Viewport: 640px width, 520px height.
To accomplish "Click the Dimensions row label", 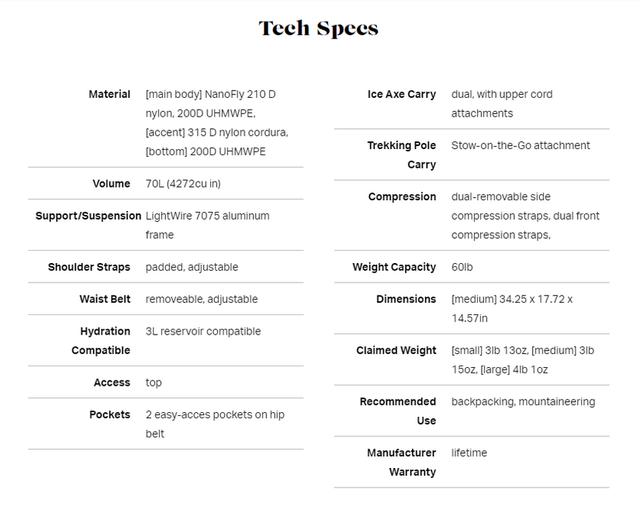I will [x=406, y=299].
